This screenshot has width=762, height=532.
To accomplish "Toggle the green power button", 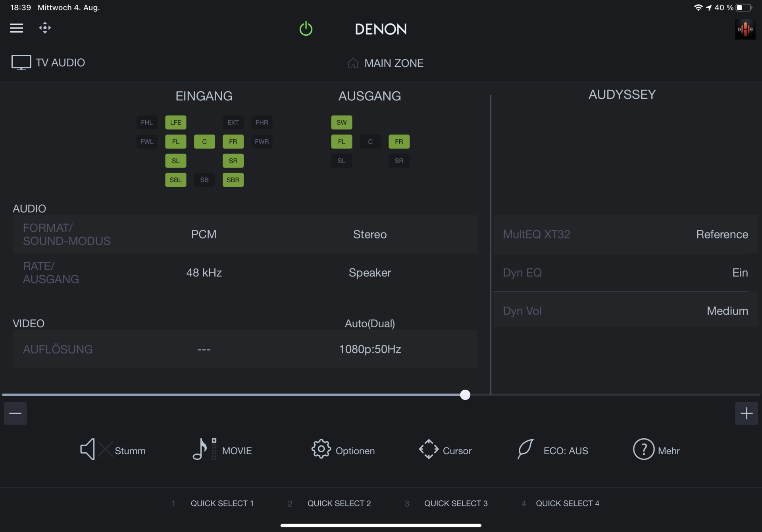I will (306, 29).
